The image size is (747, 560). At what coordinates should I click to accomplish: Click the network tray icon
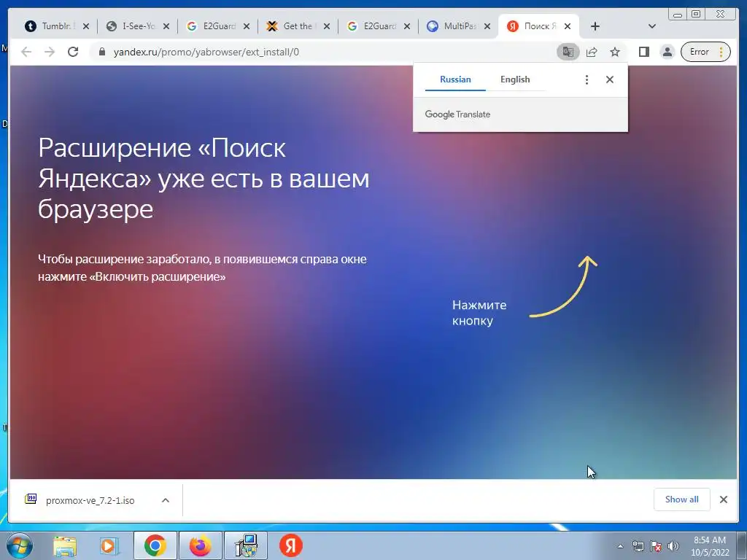[x=638, y=547]
